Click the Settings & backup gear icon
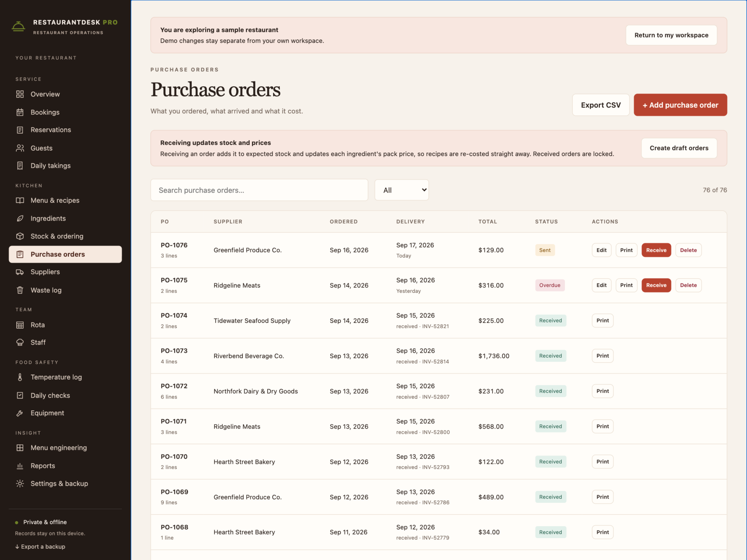Image resolution: width=747 pixels, height=560 pixels. (20, 484)
